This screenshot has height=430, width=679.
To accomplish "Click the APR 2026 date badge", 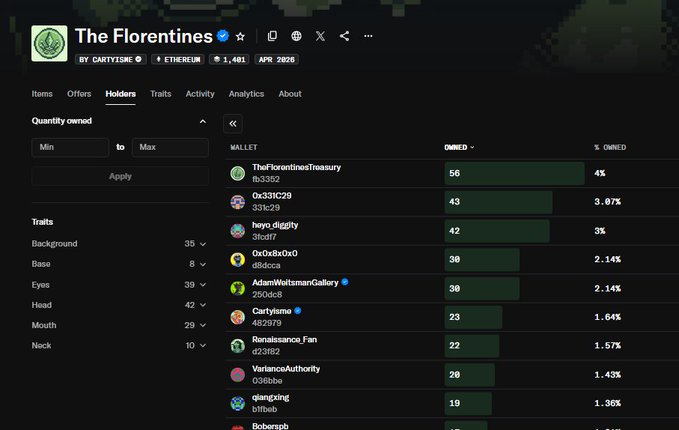I will [276, 59].
